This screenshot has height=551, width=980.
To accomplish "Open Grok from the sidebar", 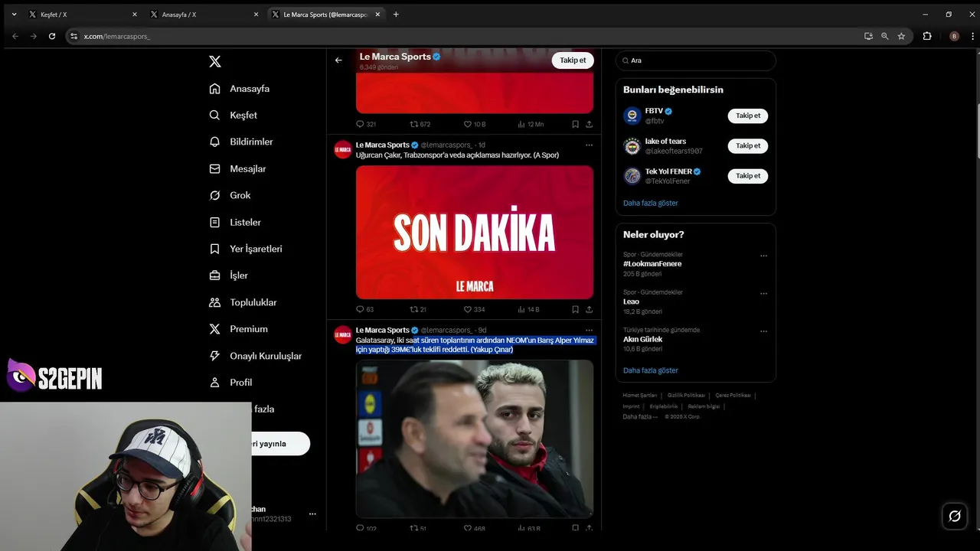I will coord(230,195).
